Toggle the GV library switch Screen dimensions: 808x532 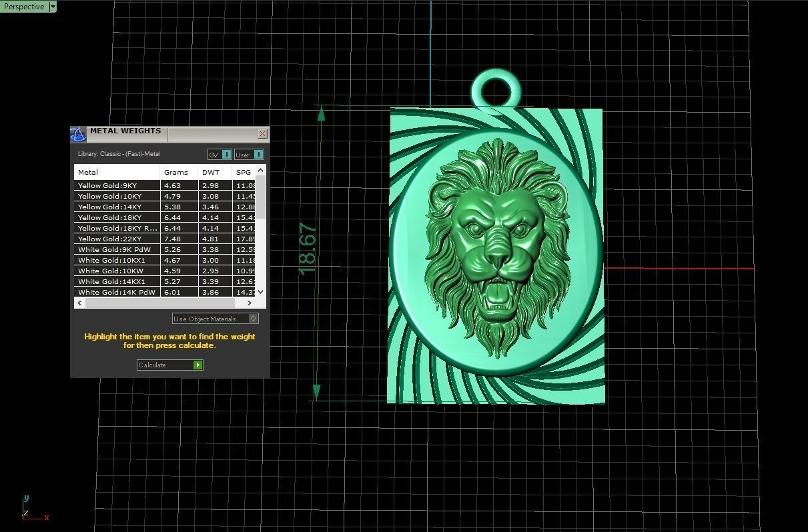(220, 155)
